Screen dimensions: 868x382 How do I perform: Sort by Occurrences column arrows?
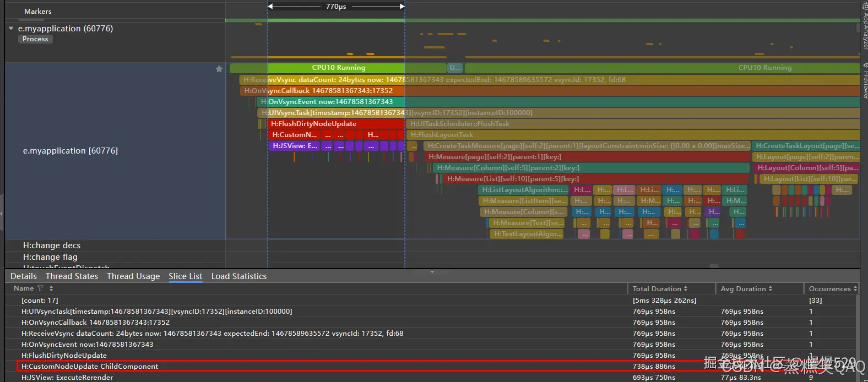855,288
